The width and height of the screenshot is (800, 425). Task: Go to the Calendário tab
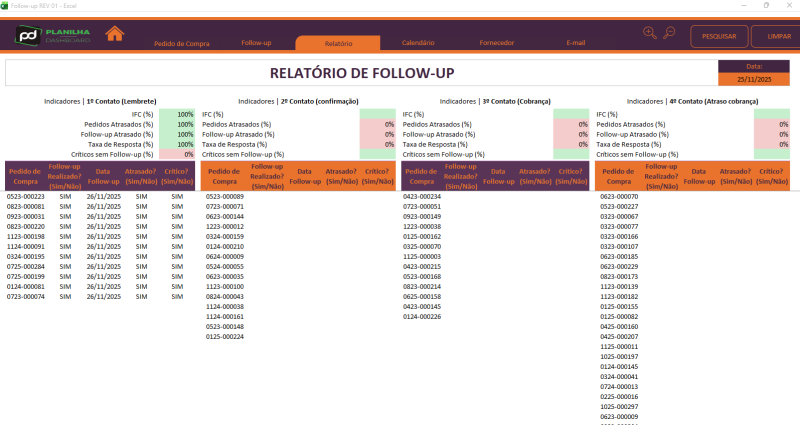coord(417,44)
